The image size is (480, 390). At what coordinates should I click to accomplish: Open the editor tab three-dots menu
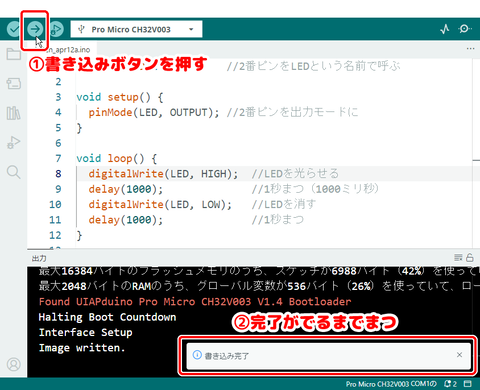pyautogui.click(x=470, y=49)
